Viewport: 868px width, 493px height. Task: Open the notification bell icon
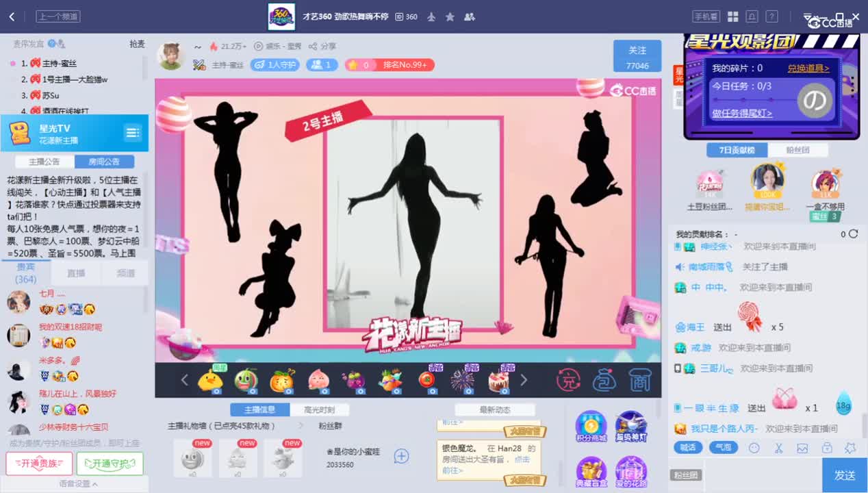tap(752, 16)
